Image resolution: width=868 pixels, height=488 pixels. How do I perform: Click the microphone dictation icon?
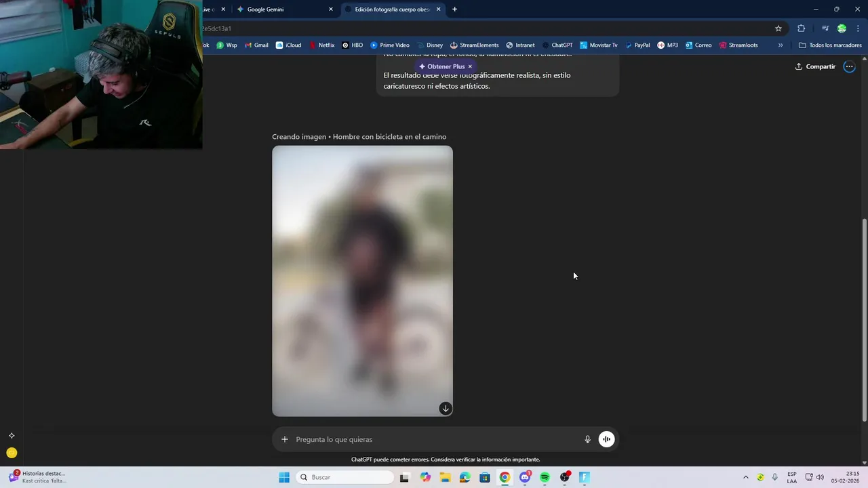(588, 439)
